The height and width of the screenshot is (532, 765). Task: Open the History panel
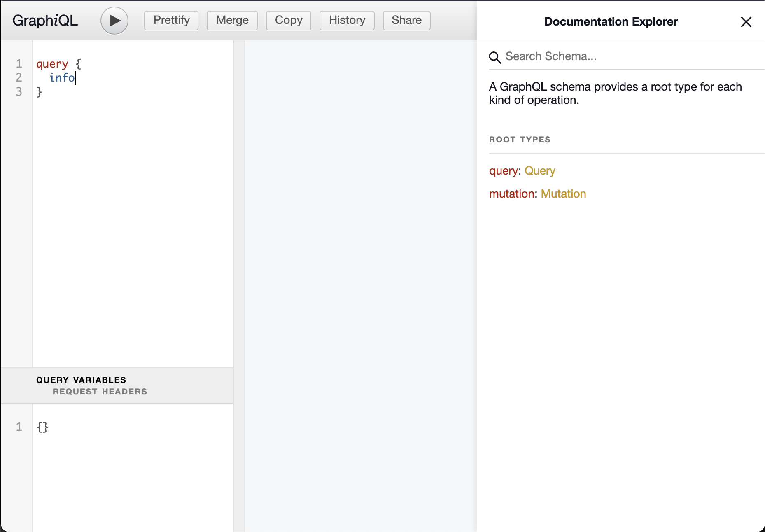tap(347, 20)
